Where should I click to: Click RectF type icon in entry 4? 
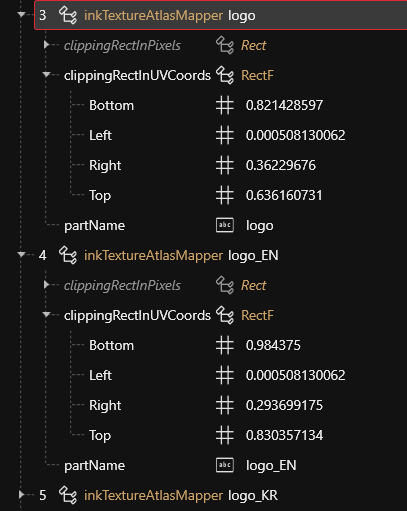point(225,315)
